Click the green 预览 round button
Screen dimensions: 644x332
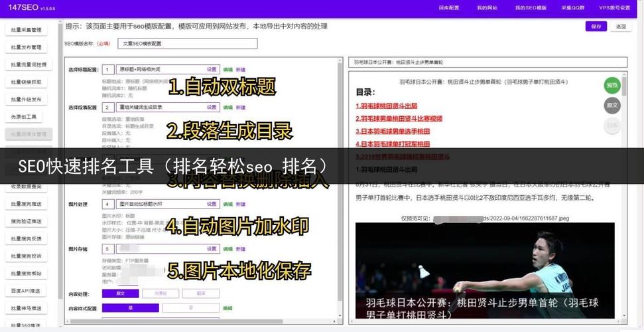click(612, 85)
